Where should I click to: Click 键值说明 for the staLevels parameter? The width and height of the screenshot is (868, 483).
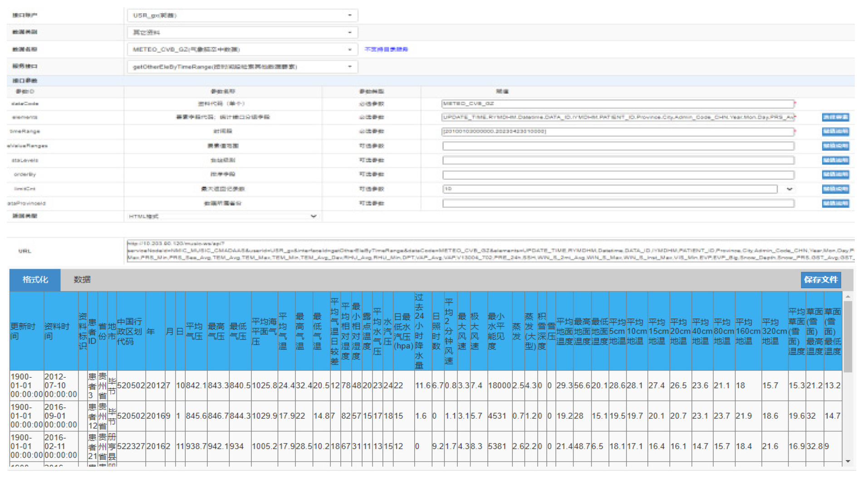click(x=836, y=160)
